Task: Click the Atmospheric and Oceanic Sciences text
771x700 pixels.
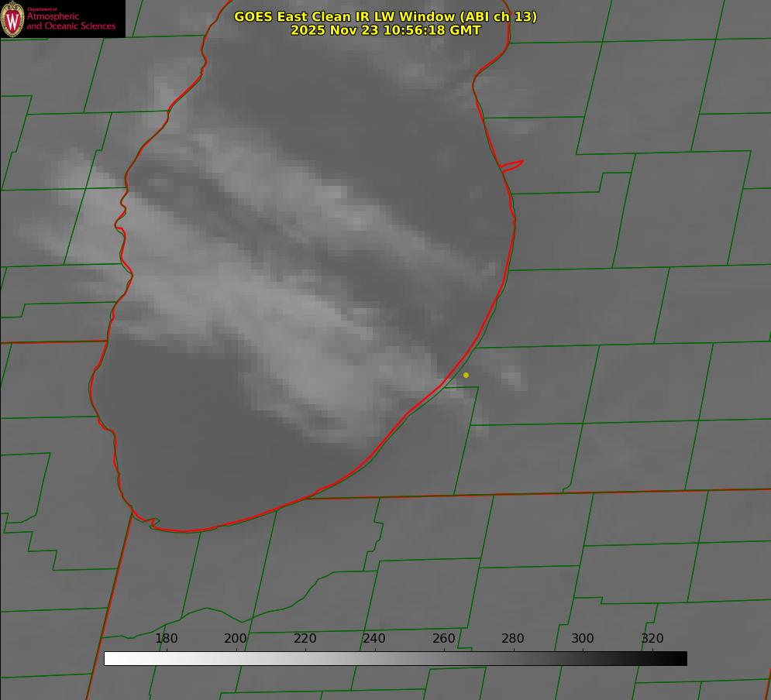Action: (x=71, y=21)
